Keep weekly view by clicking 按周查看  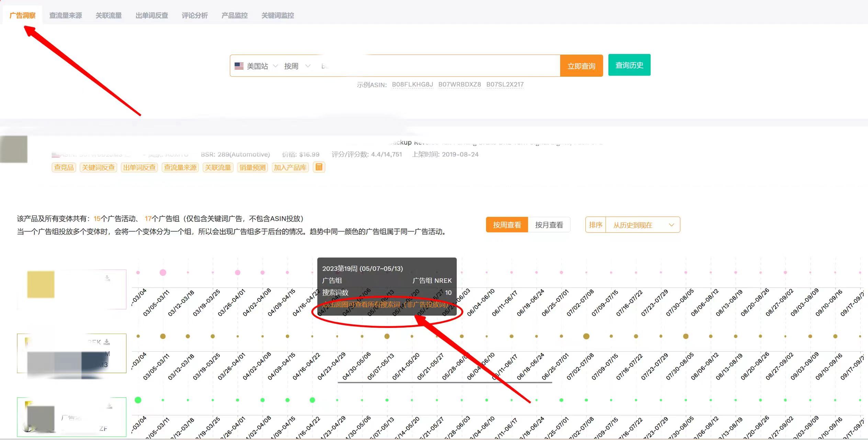click(506, 225)
